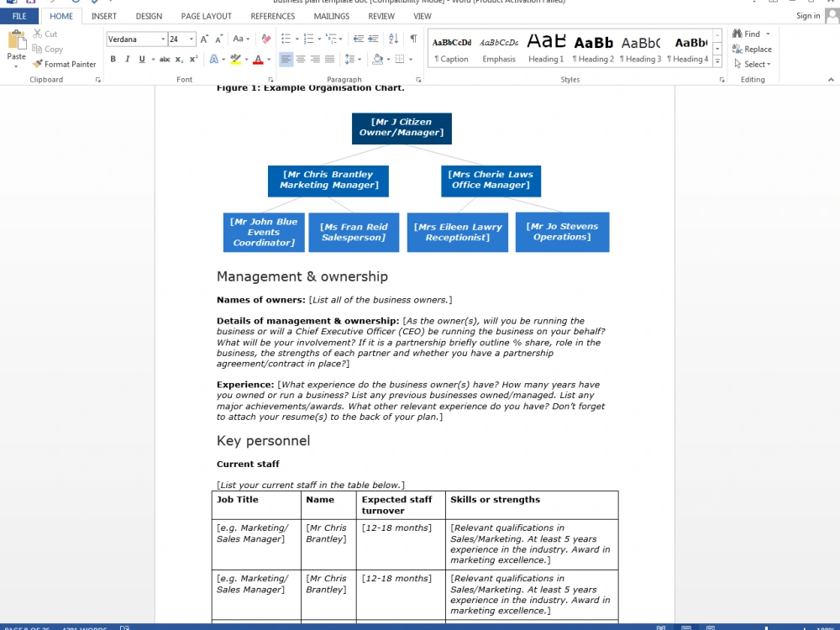Clear all formatting eraser icon
This screenshot has height=630, width=840.
coord(265,39)
